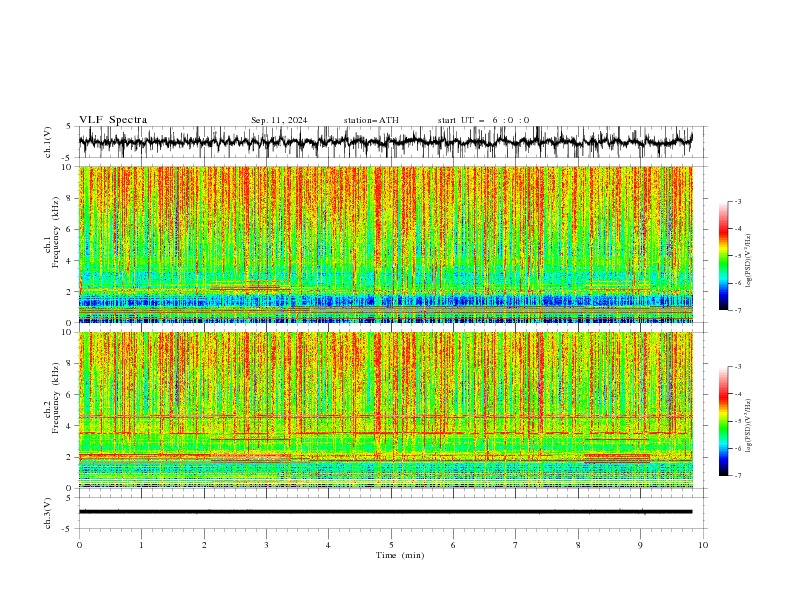Viewport: 792px width, 612px height.
Task: Click the date 'Sep. 11, 2024'
Action: coord(279,120)
